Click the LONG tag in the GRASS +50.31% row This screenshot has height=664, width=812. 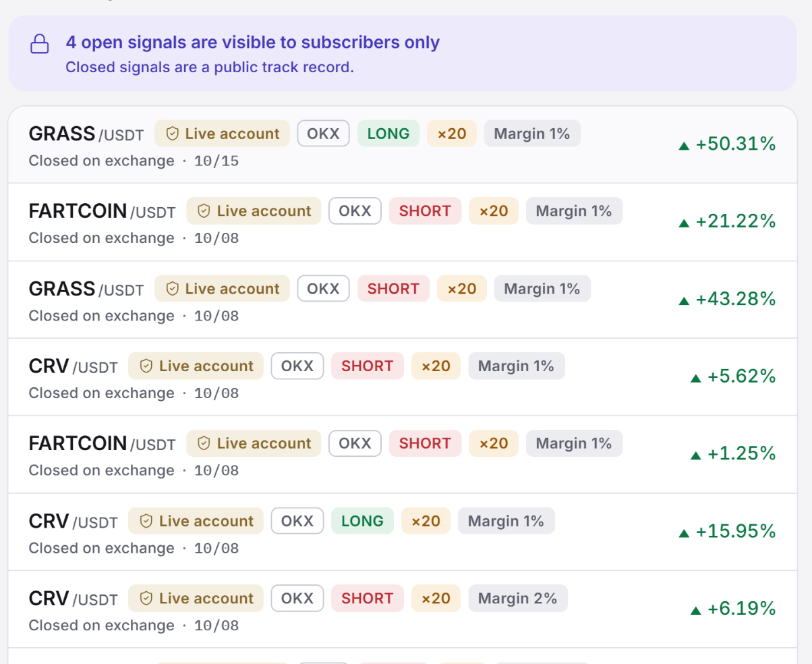(388, 134)
